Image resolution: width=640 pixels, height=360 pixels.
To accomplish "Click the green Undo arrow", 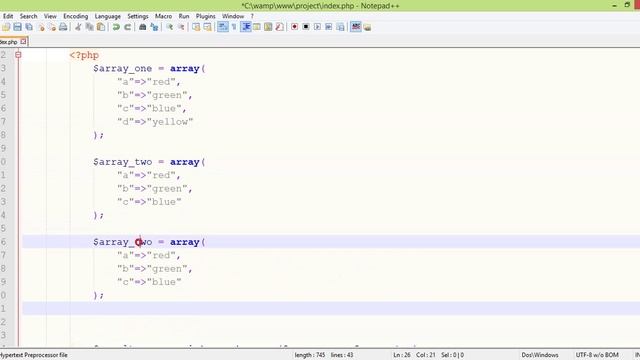I will click(x=116, y=27).
